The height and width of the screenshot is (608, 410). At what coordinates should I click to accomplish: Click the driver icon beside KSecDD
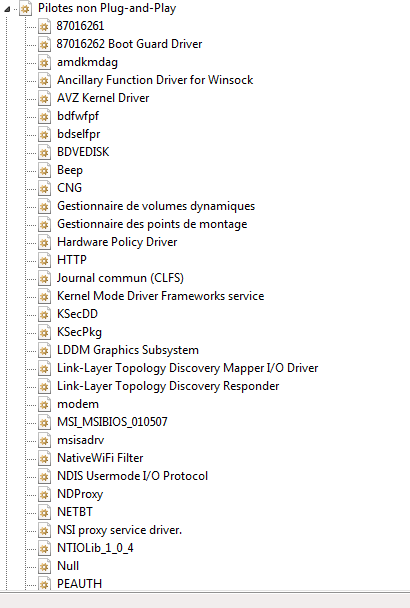[44, 314]
